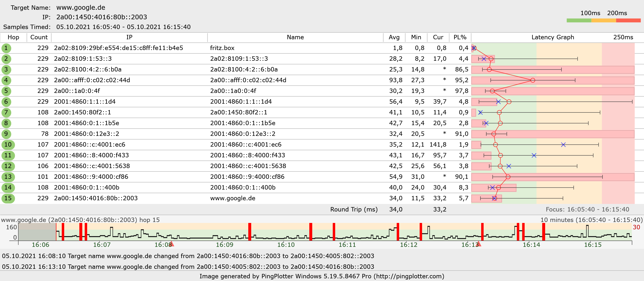Select the fritz.box name cell
Image resolution: width=644 pixels, height=281 pixels.
pyautogui.click(x=222, y=48)
